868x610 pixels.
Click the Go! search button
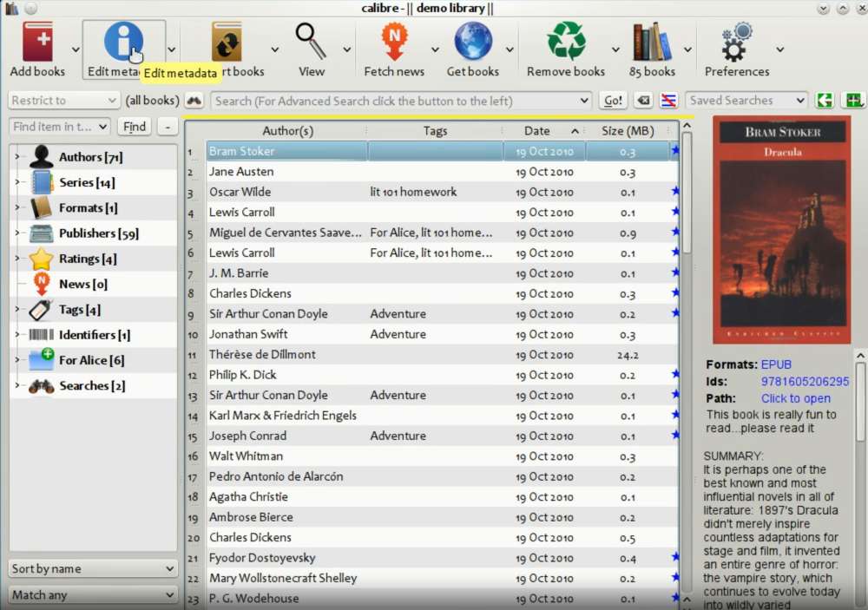point(614,101)
